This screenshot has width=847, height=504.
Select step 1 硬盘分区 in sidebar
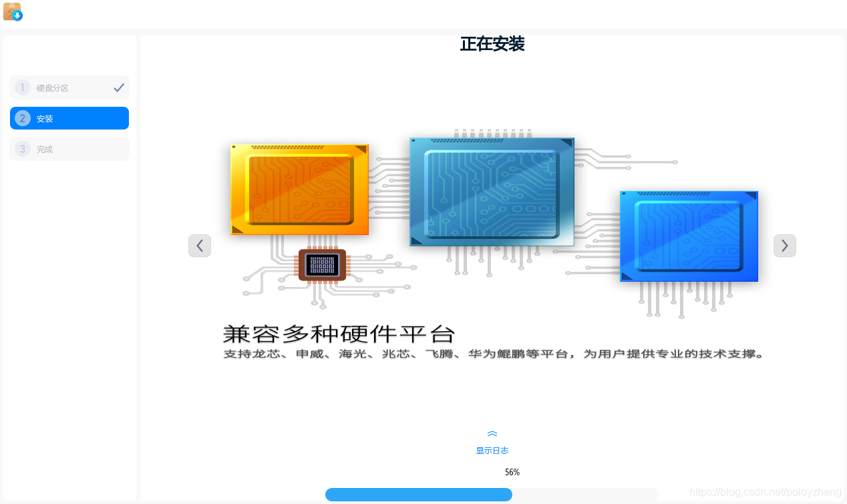(x=69, y=87)
